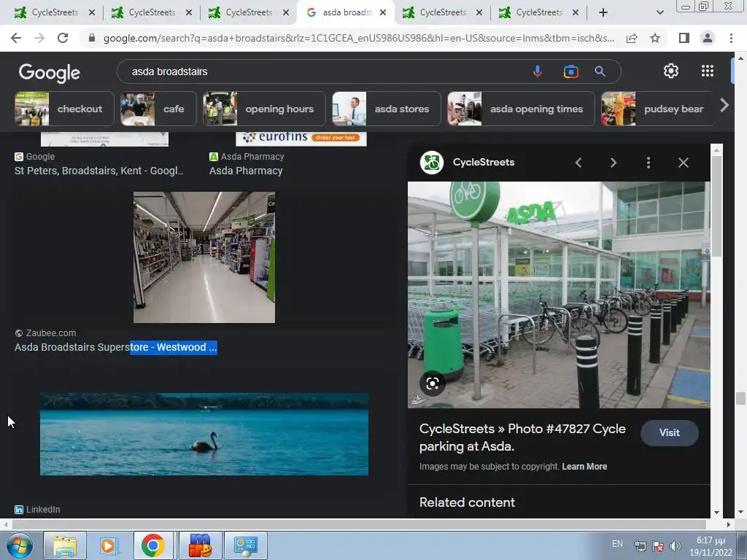The image size is (747, 560).
Task: Select the asda stores chip
Action: (387, 109)
